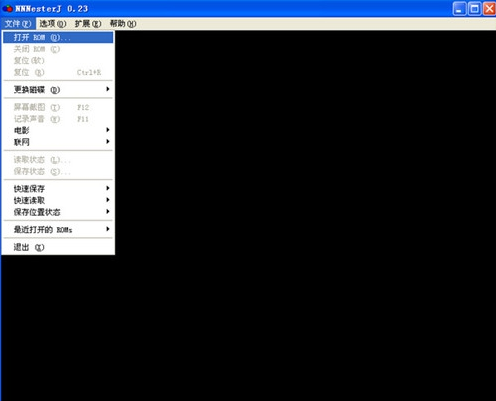This screenshot has width=496, height=401.
Task: Expand the 更换磁碟 submenu arrow
Action: [108, 89]
